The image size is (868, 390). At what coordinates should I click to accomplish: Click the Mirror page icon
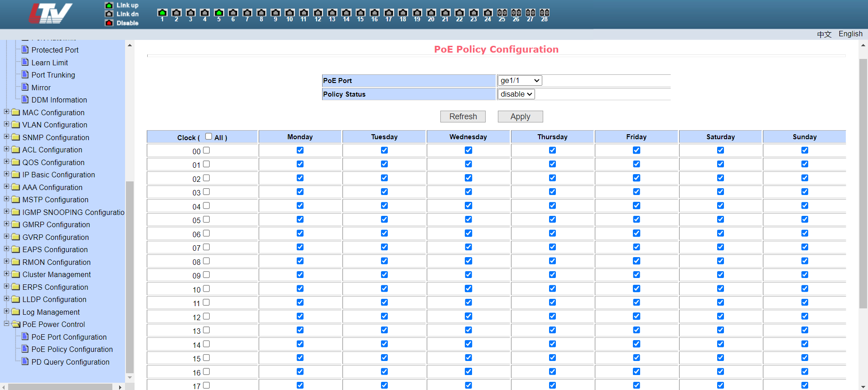[25, 87]
